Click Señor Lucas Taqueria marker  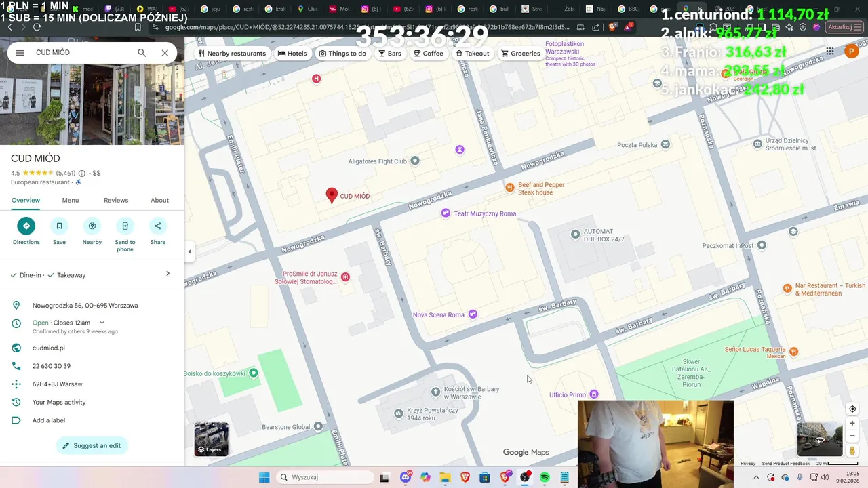tap(794, 351)
